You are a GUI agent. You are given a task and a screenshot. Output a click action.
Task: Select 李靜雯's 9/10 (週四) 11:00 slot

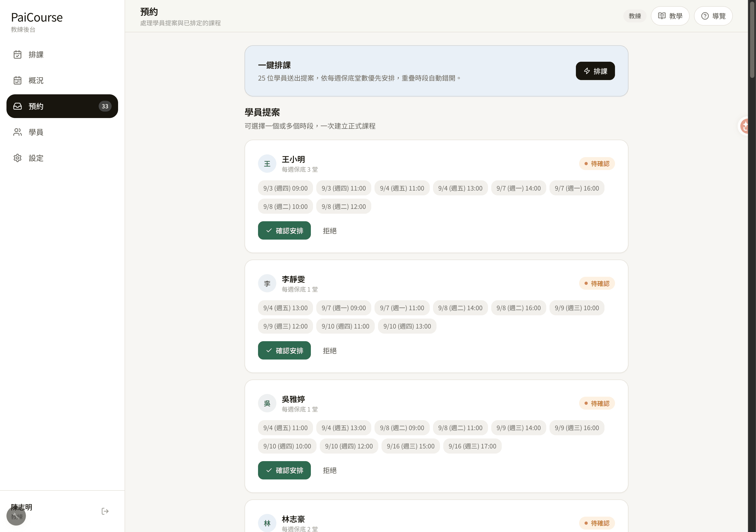pos(345,326)
